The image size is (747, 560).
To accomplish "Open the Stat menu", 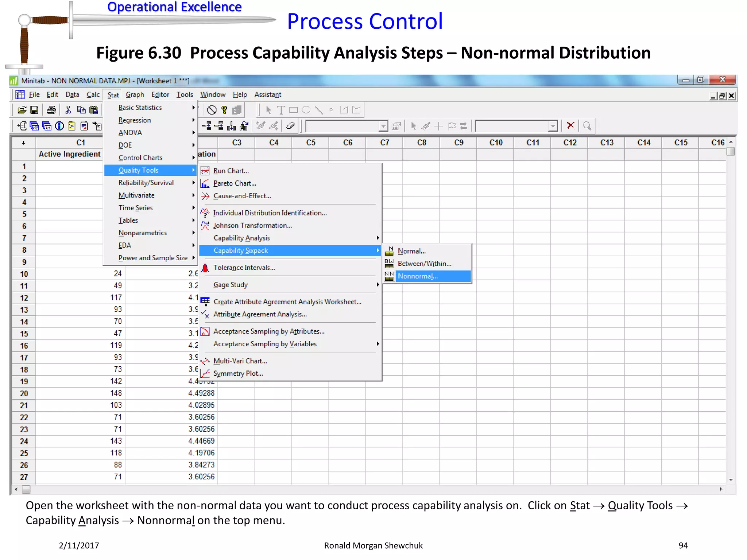I will coord(113,95).
